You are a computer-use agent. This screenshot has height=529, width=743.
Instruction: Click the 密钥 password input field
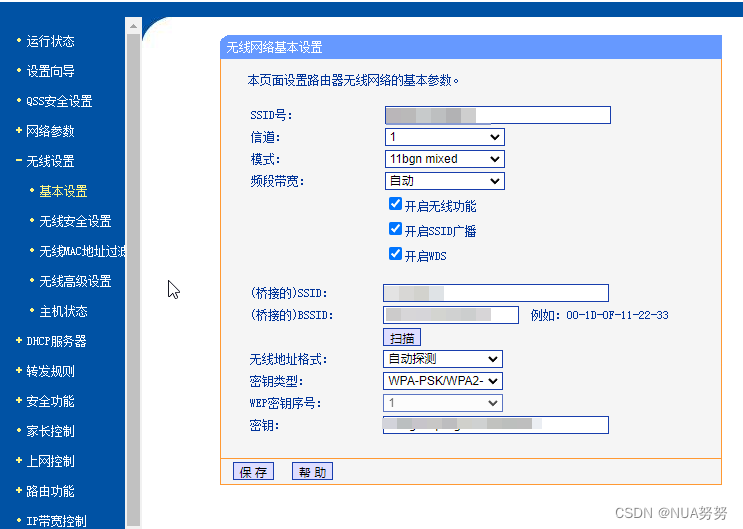496,425
